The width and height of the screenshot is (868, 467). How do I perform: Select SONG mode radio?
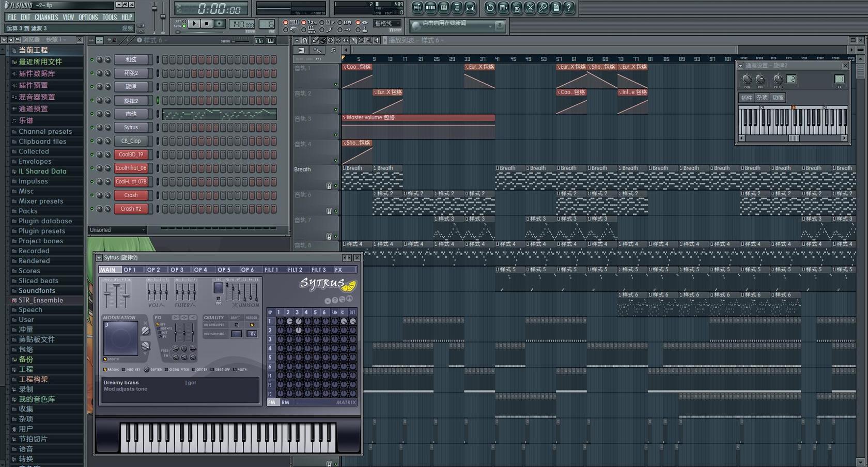coord(184,26)
